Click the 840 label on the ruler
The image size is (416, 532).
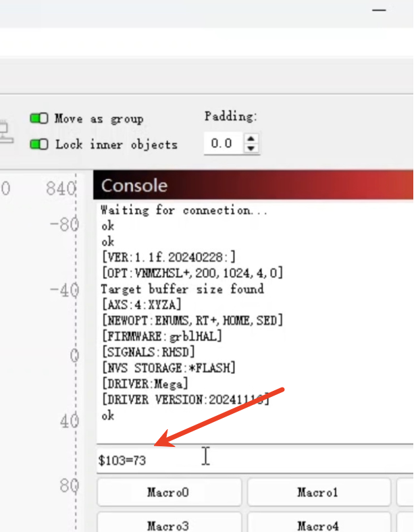(61, 189)
